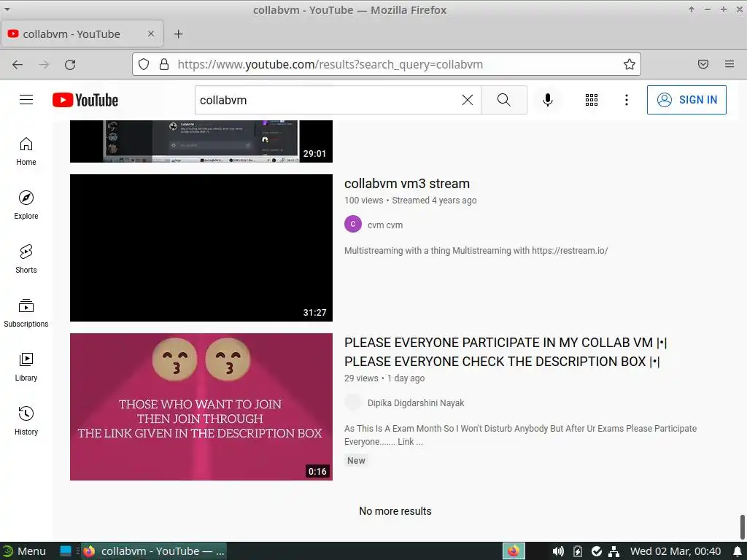Open Subscriptions in the sidebar
The height and width of the screenshot is (560, 747).
[26, 313]
